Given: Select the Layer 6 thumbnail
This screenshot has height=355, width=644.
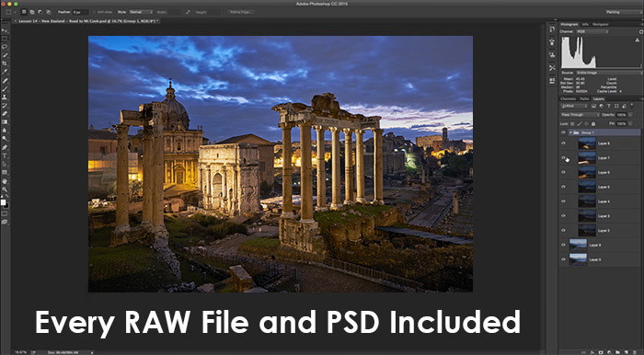Looking at the screenshot, I should 587,172.
